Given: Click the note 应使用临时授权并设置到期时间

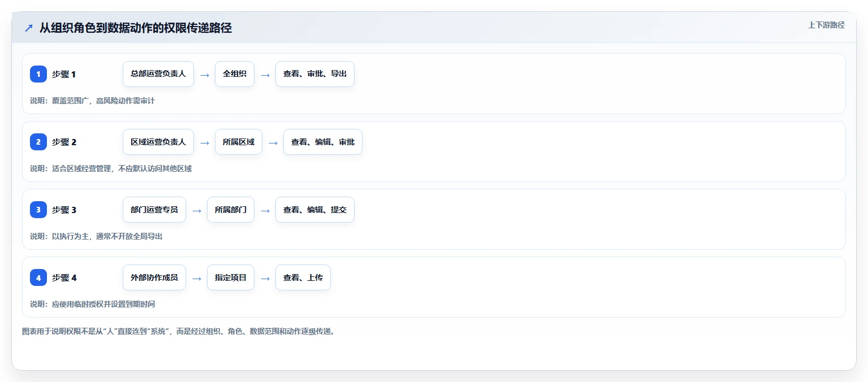Looking at the screenshot, I should pyautogui.click(x=103, y=304).
